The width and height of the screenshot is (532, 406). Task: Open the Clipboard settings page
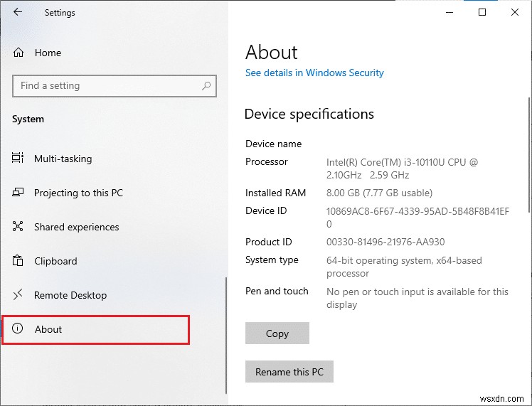pos(55,261)
